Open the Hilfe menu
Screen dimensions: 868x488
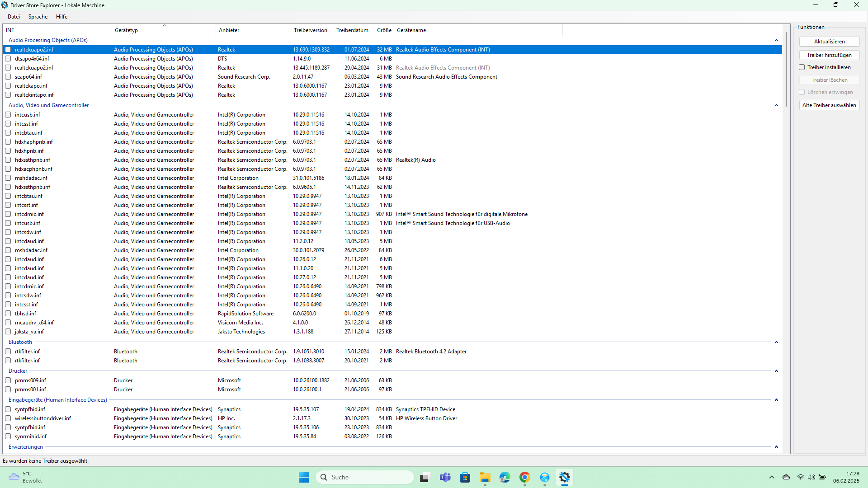pos(61,17)
